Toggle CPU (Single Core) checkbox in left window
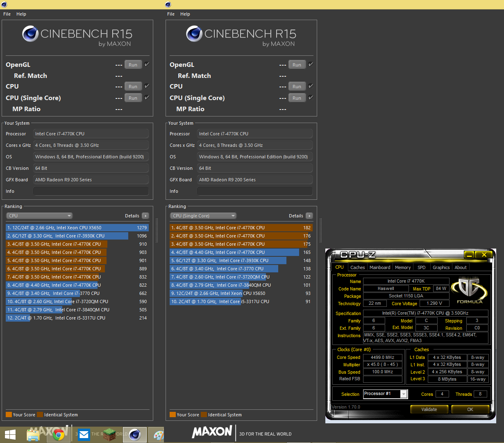 click(x=147, y=98)
